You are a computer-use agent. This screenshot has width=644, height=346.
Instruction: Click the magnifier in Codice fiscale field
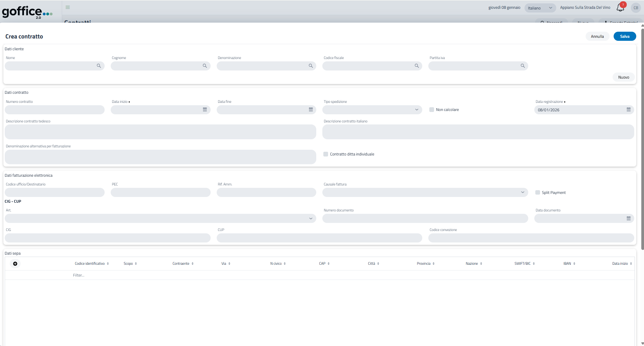(417, 66)
